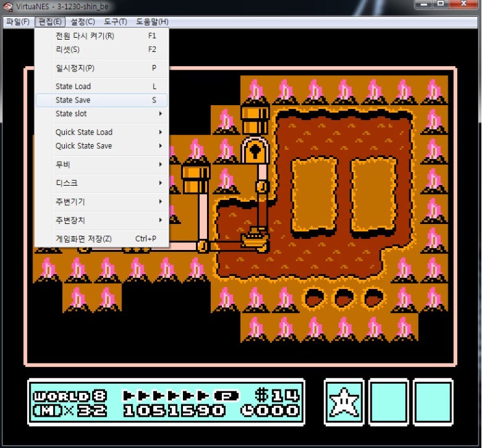Click the boat icon on the map
Viewport: 482px width, 448px height.
(x=255, y=238)
